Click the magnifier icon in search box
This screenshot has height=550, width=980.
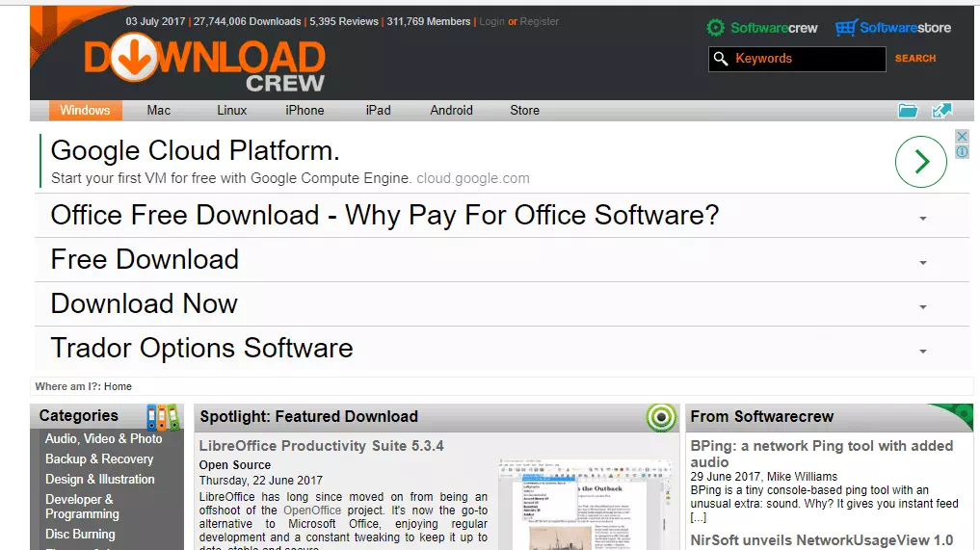coord(721,59)
